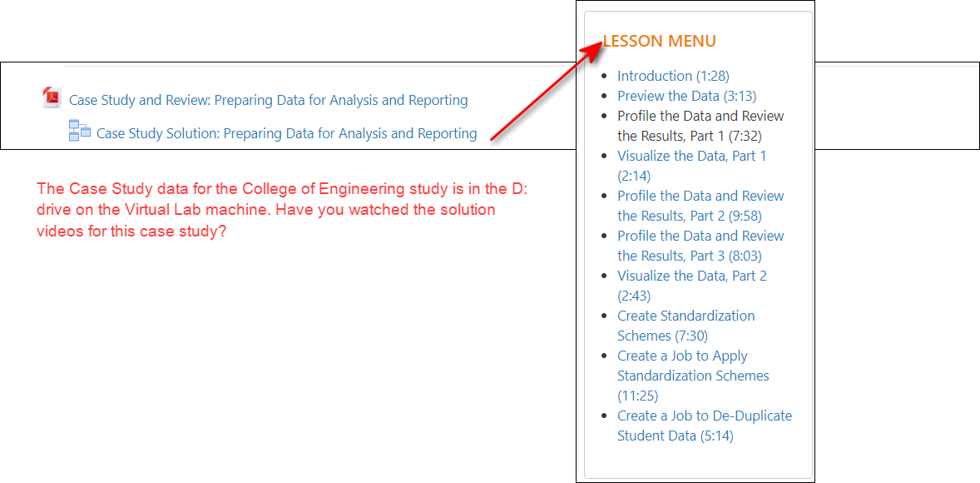Click the bullet beside Introduction
Viewport: 980px width, 483px height.
[605, 76]
